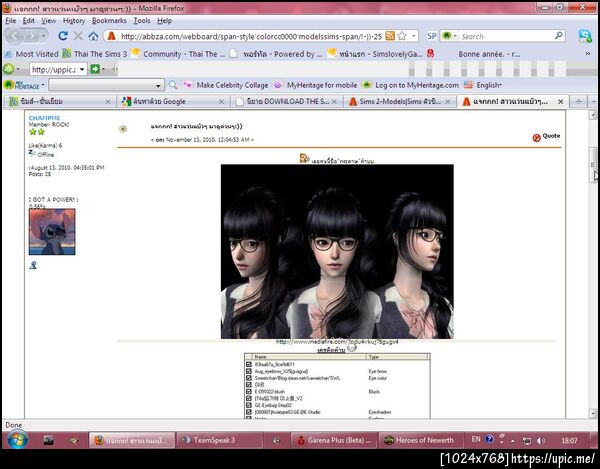Image resolution: width=600 pixels, height=469 pixels.
Task: Click the blue help icon in tray
Action: tap(489, 439)
